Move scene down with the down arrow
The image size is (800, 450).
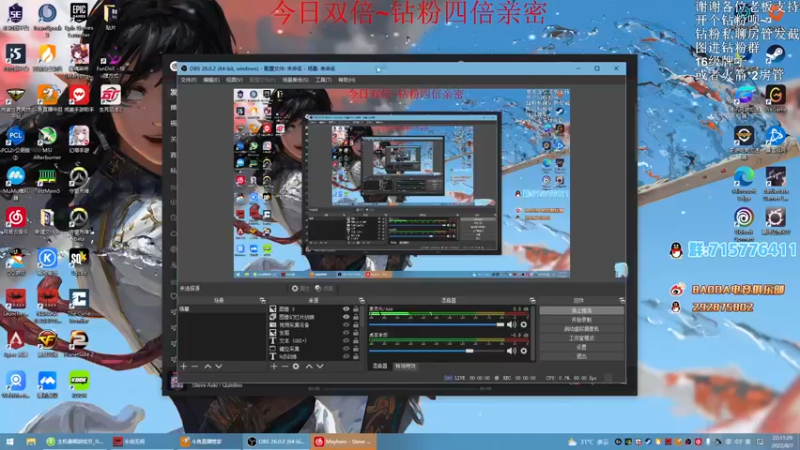tap(218, 366)
